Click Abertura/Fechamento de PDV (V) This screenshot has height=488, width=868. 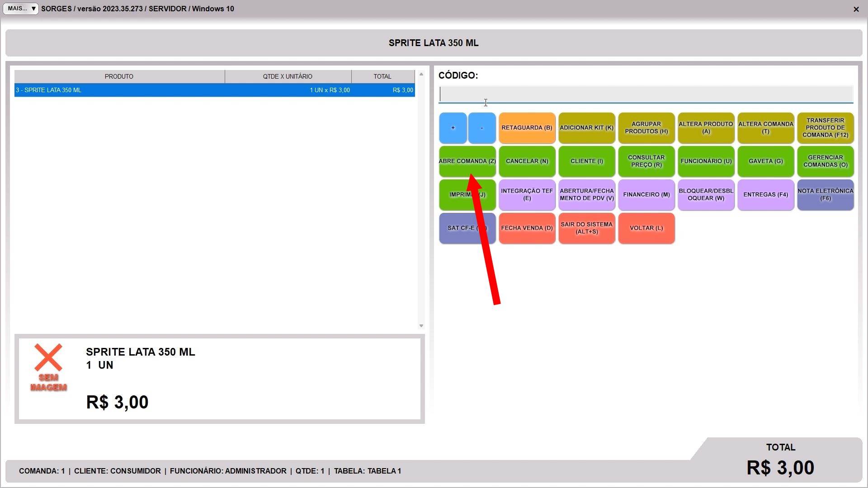pyautogui.click(x=587, y=195)
